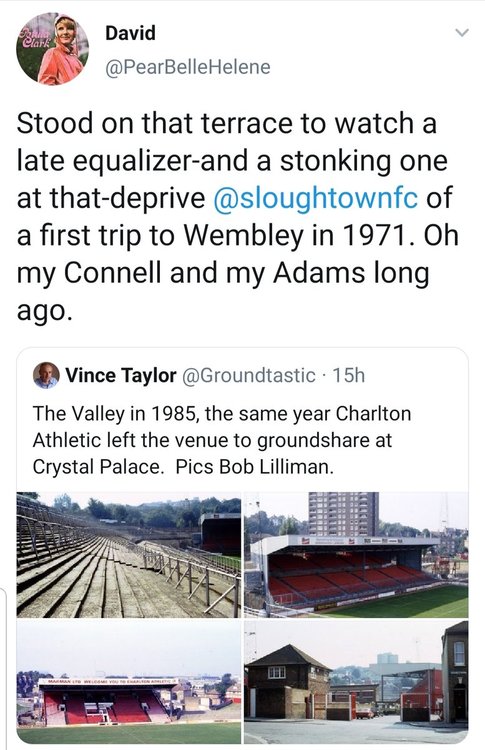The width and height of the screenshot is (485, 750).
Task: Click the main tweet text about Wembley 1971
Action: tap(238, 217)
